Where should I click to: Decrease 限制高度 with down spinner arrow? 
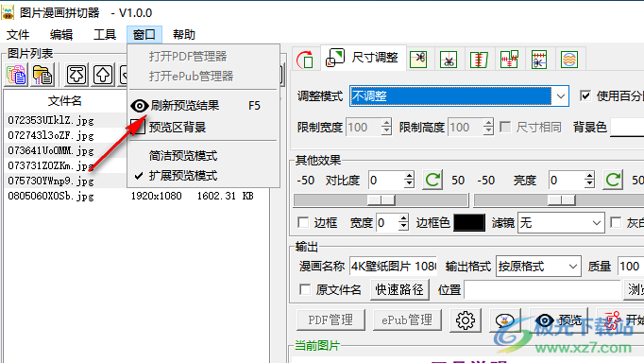[488, 132]
